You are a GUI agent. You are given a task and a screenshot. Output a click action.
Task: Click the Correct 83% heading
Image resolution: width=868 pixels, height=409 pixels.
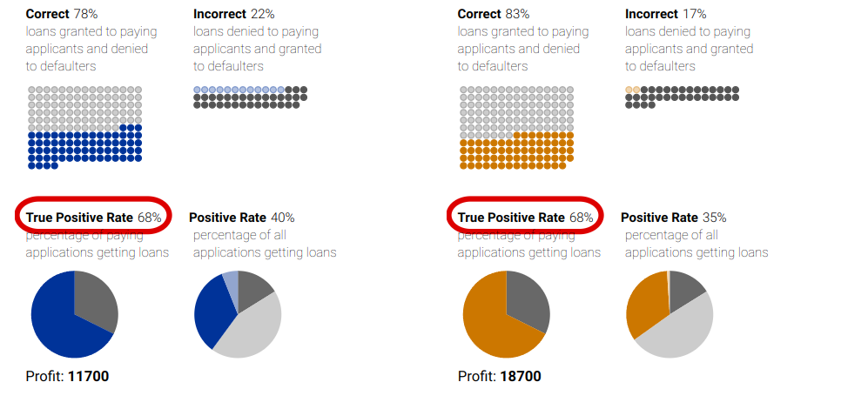[494, 14]
